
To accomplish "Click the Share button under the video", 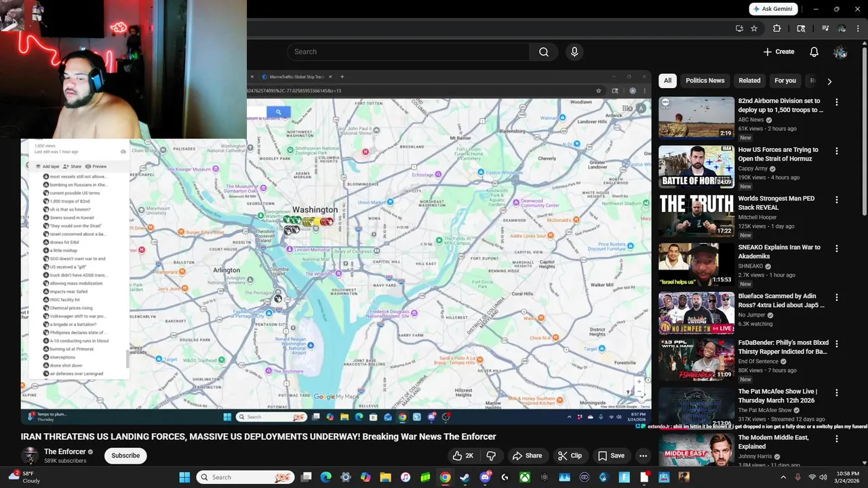I will coord(527,455).
